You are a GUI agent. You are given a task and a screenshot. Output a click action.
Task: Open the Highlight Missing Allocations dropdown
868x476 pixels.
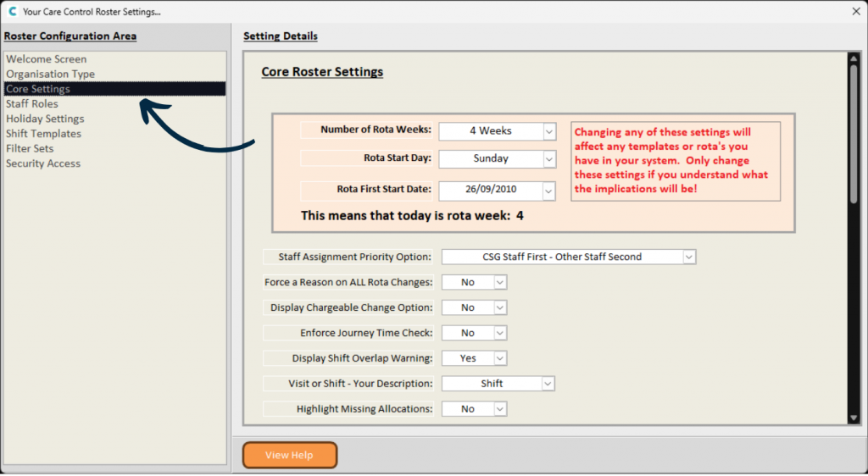tap(500, 409)
